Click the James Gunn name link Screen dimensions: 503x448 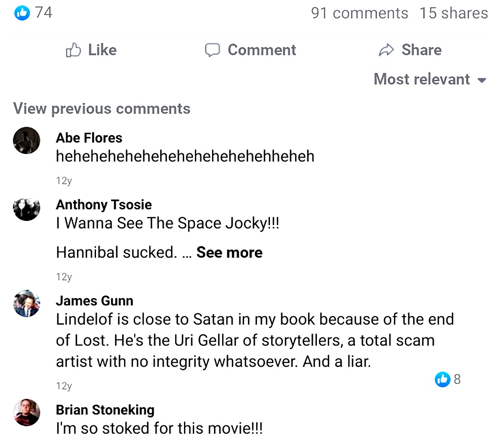(x=95, y=301)
